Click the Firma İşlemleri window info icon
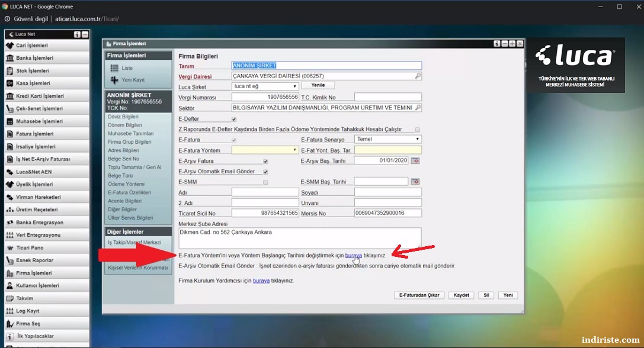Screen dimensions: 644x348 497,44
